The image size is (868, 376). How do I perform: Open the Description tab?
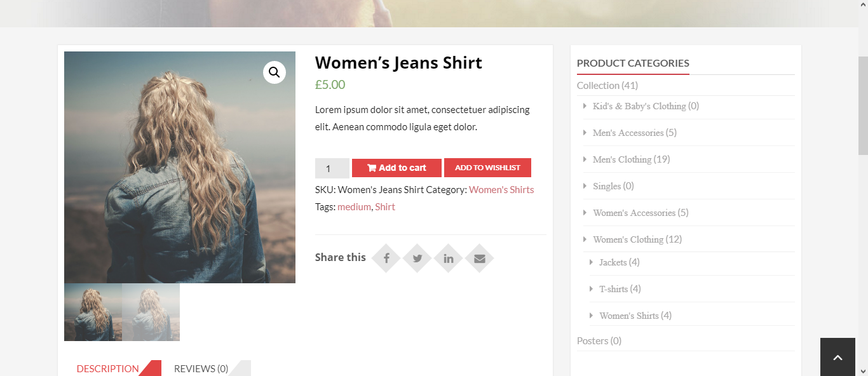107,368
